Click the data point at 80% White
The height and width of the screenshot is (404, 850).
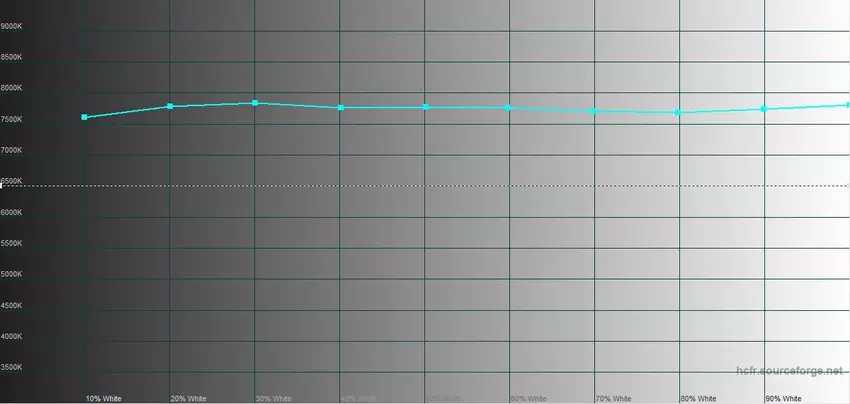[679, 112]
